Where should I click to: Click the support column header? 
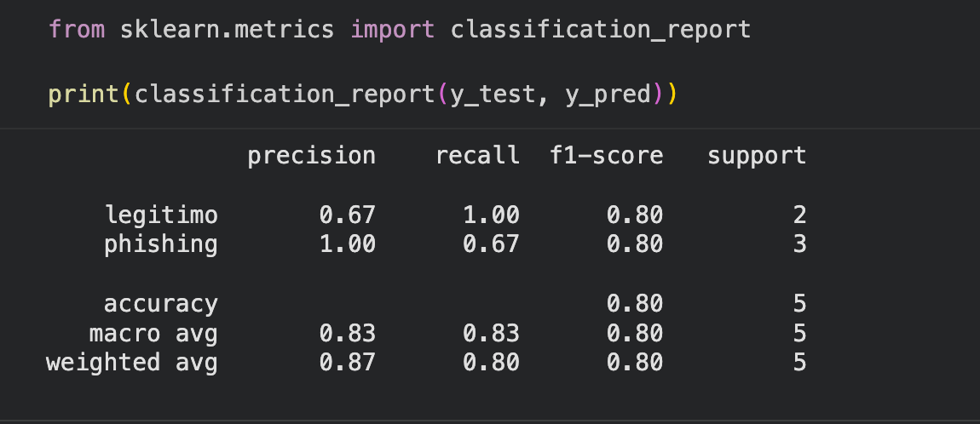click(x=757, y=156)
